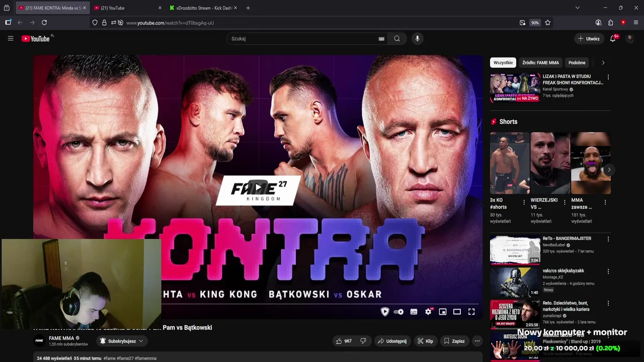Toggle theater mode in the player

(457, 312)
